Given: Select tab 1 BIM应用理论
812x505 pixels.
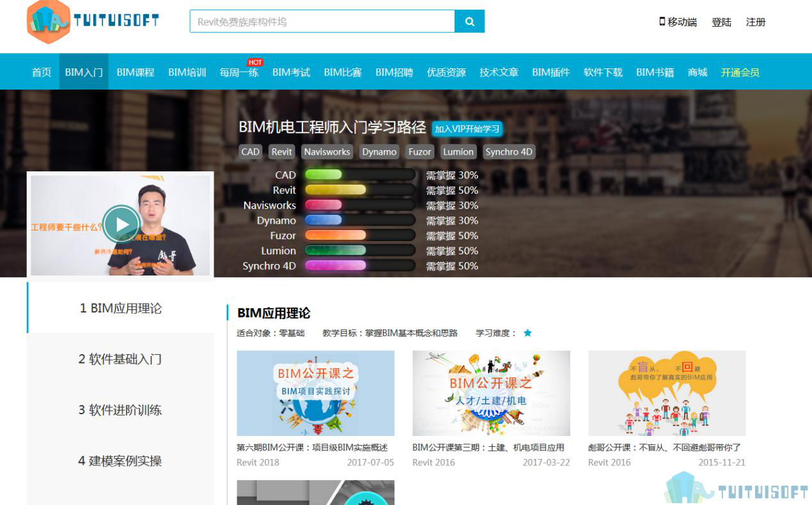Looking at the screenshot, I should (x=120, y=308).
